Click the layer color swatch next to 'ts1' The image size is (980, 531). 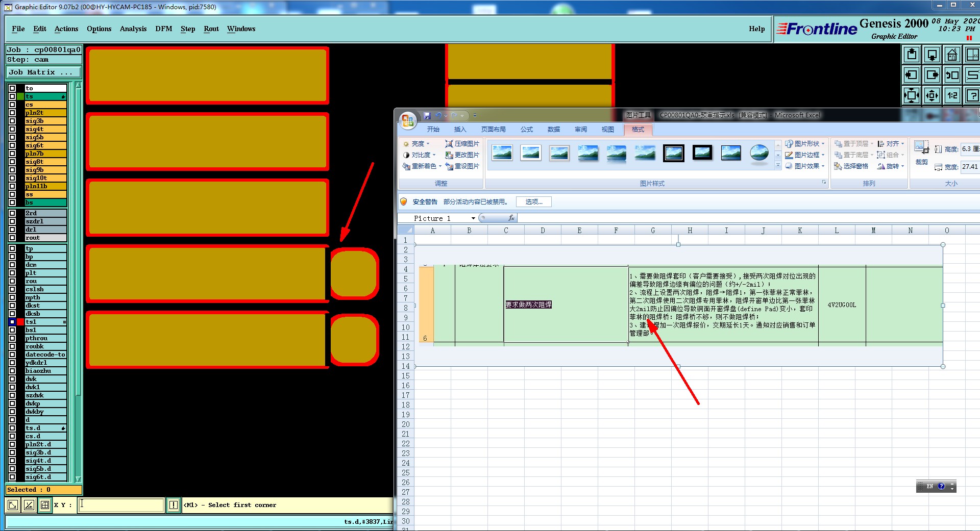click(20, 322)
